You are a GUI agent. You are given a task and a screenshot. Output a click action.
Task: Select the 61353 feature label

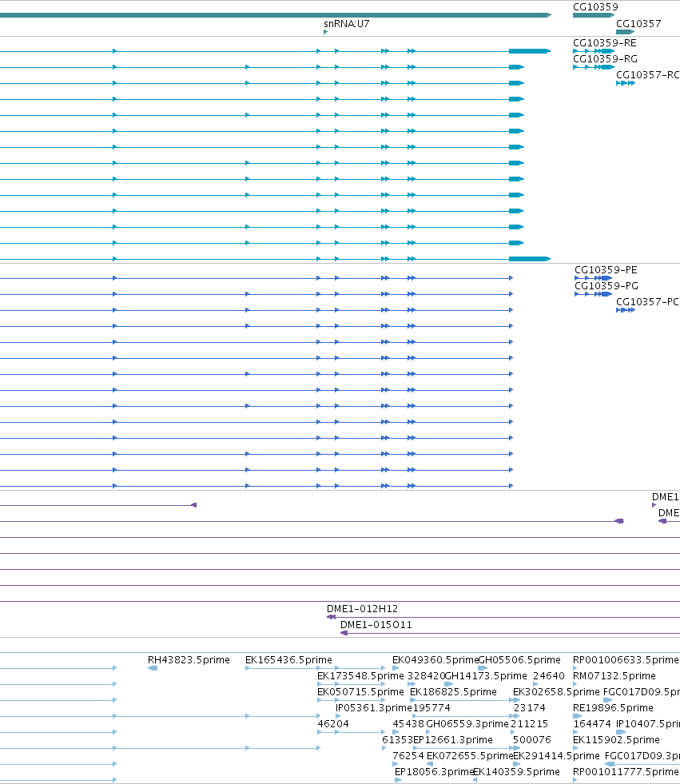click(397, 740)
